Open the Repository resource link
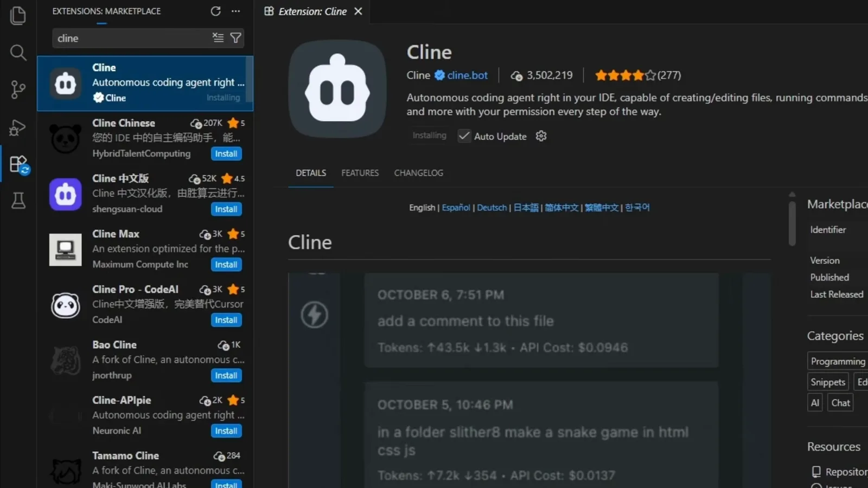The height and width of the screenshot is (488, 868). coord(840,472)
